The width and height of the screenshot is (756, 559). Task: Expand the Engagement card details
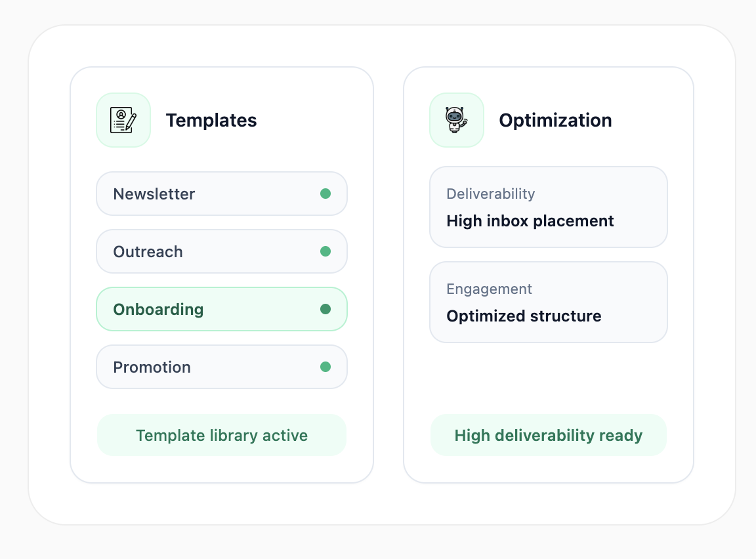(548, 302)
